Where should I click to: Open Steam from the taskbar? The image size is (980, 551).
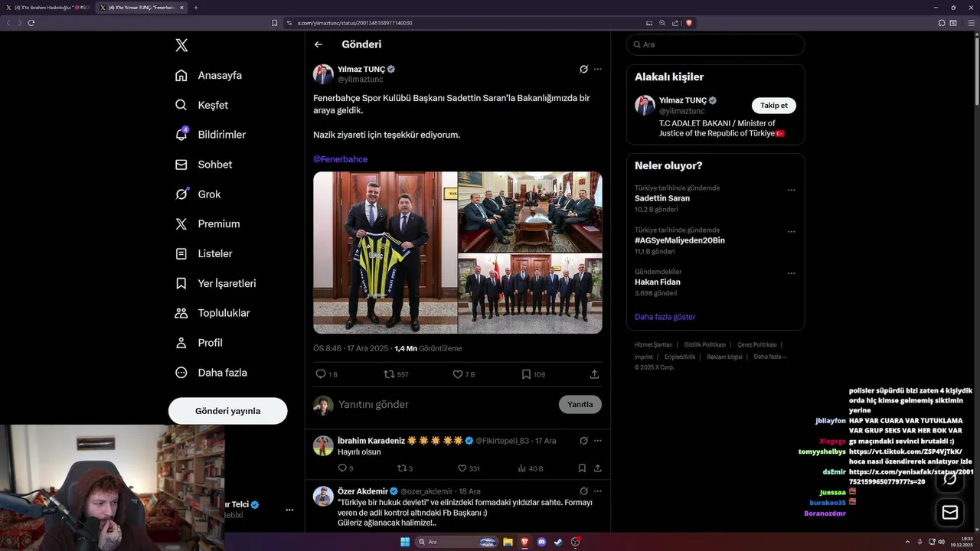click(558, 542)
